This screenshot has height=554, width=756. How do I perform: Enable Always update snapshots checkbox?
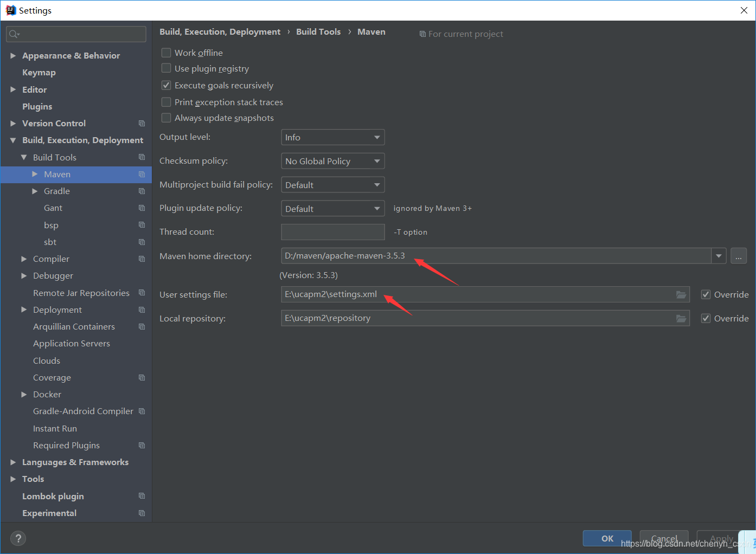[166, 118]
